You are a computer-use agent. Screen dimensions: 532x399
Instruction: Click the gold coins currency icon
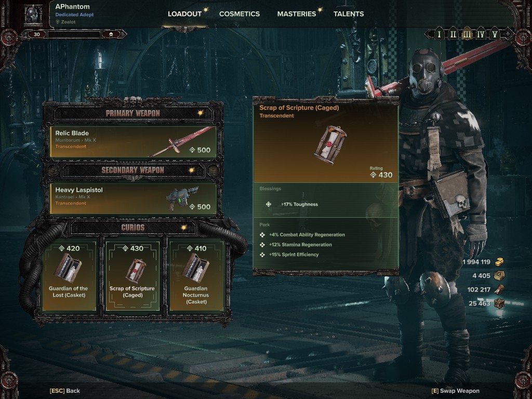[499, 262]
